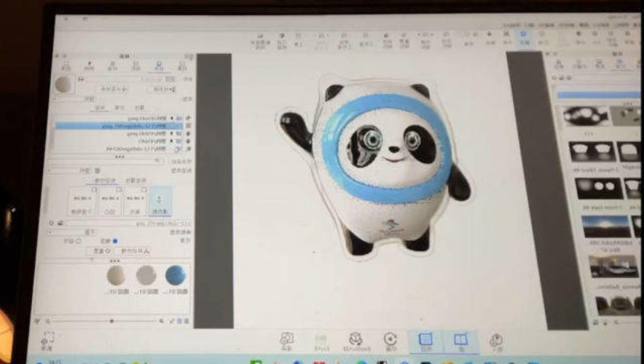Select the highlighted Diffuse texture slot

(x=160, y=201)
